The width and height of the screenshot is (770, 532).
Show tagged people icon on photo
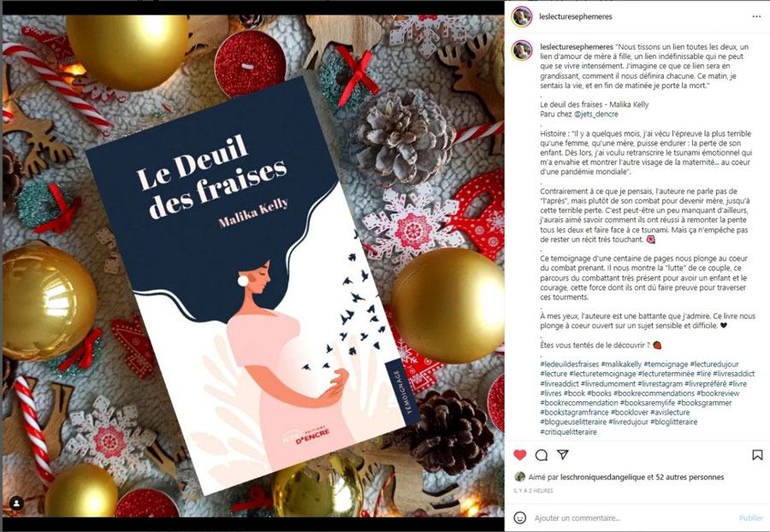coord(16,503)
